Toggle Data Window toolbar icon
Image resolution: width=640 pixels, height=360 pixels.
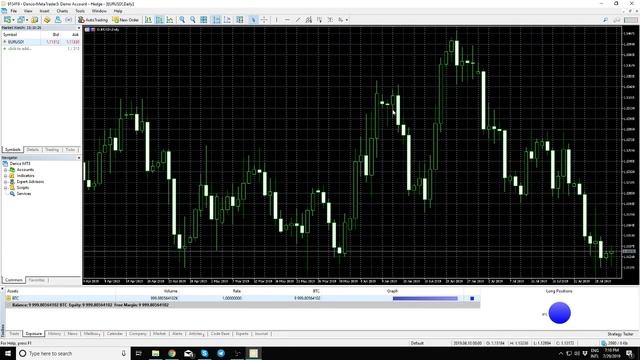pos(47,20)
